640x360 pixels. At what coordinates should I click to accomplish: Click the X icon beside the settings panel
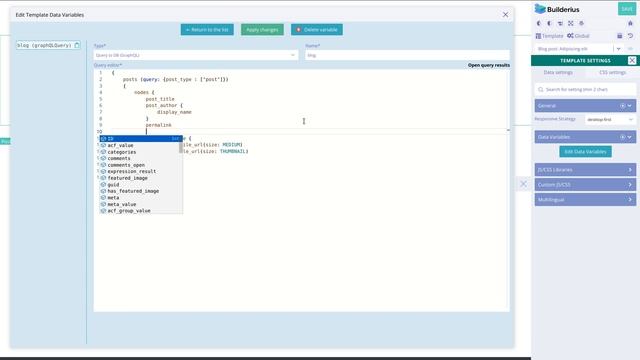coord(523,184)
